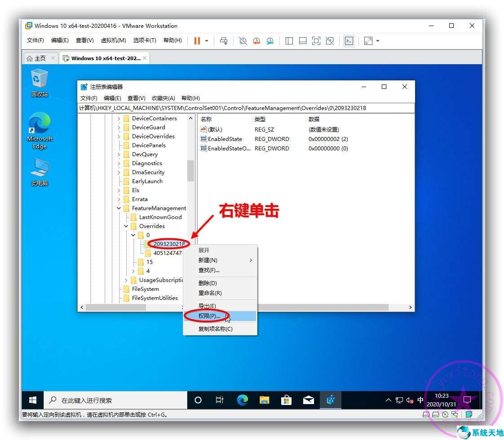Select the Microsoft Edge desktop shortcut
Image resolution: width=504 pixels, height=440 pixels.
(39, 131)
